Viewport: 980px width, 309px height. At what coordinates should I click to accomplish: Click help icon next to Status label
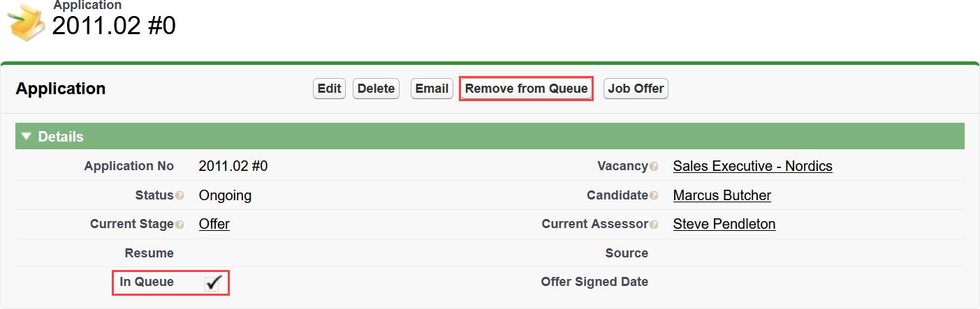click(x=180, y=196)
